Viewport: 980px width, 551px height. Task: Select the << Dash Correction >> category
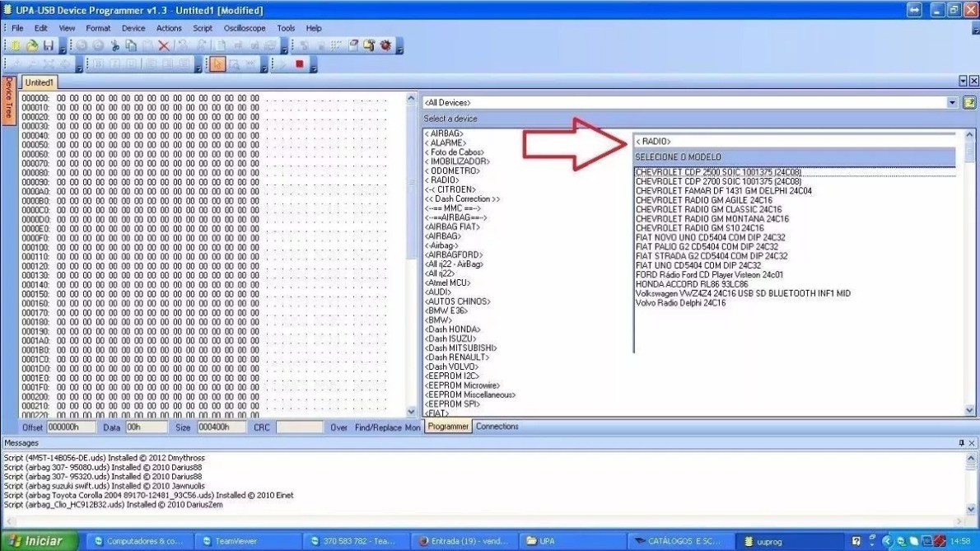(x=462, y=199)
